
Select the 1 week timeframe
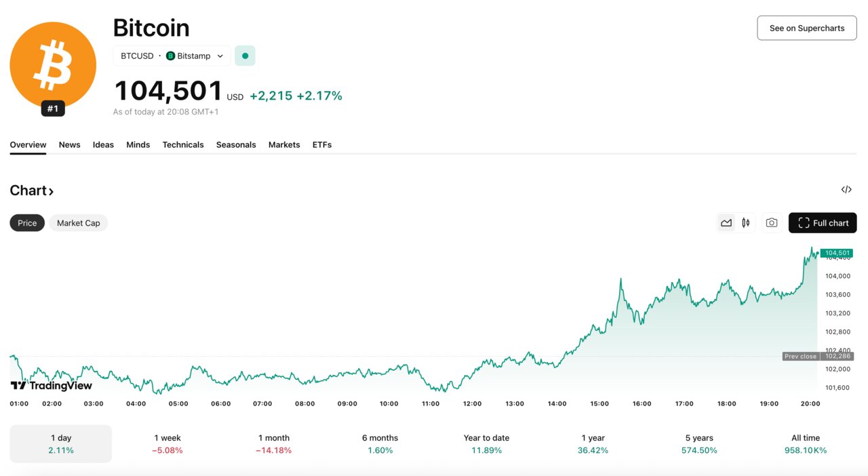[167, 443]
